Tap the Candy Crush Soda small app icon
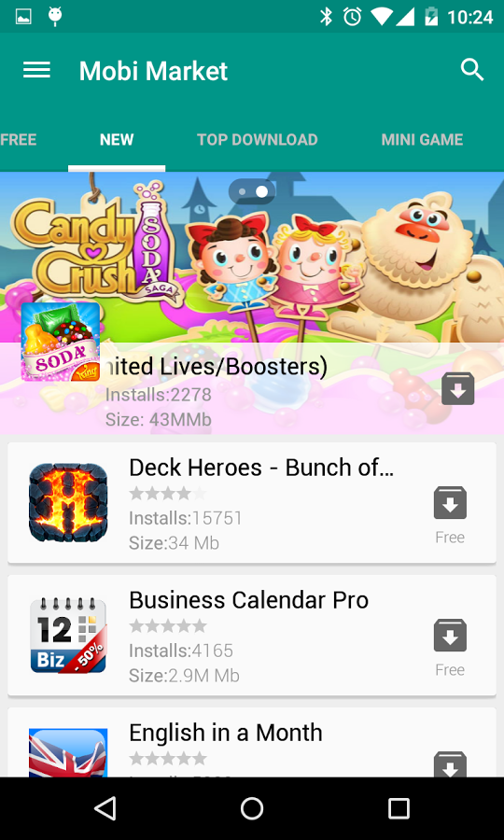504x840 pixels. pyautogui.click(x=61, y=342)
